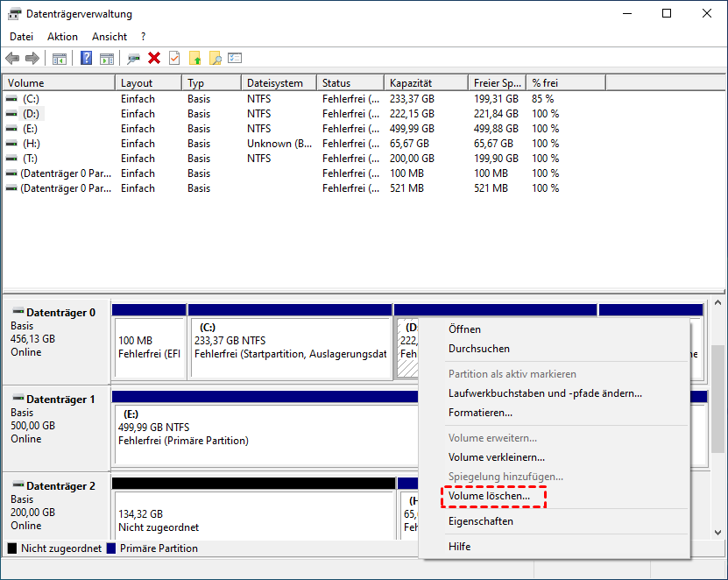Click the drive icon beside (T:) in the volume list
The height and width of the screenshot is (580, 728).
click(11, 159)
